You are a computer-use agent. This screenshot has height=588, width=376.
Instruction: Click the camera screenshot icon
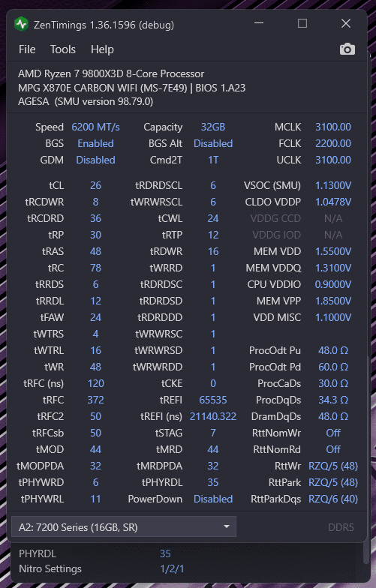click(x=347, y=49)
